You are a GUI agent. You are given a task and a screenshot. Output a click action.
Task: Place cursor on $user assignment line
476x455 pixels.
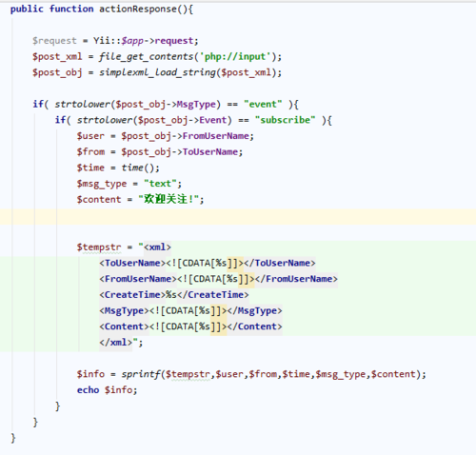click(165, 136)
